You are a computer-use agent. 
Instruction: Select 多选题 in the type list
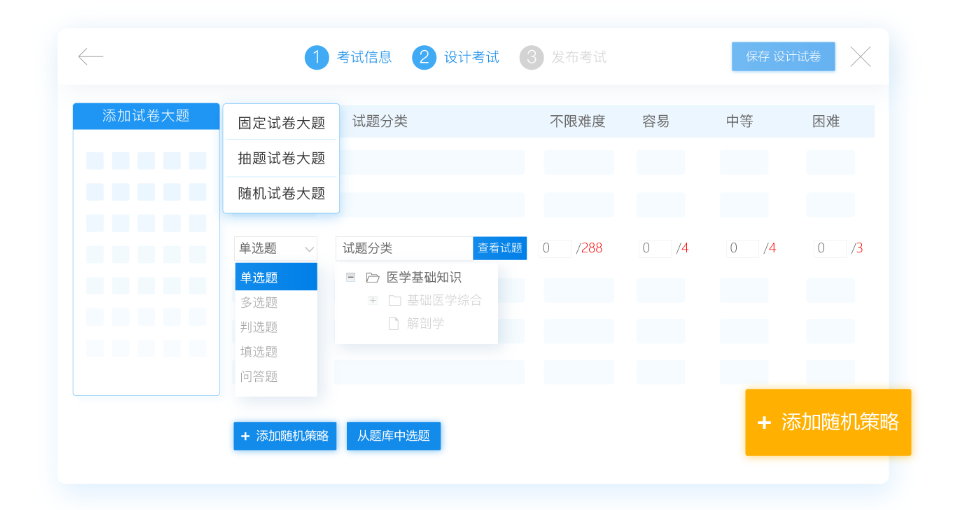260,302
